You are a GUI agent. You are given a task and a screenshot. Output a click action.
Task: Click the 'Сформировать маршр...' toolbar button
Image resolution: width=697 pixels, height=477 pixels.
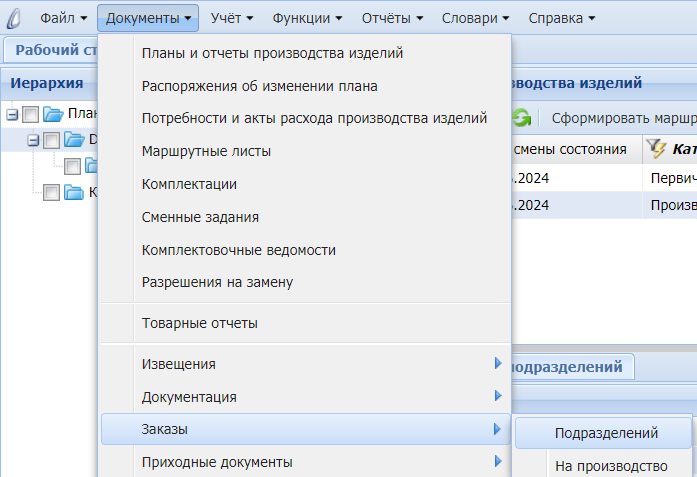pos(622,118)
